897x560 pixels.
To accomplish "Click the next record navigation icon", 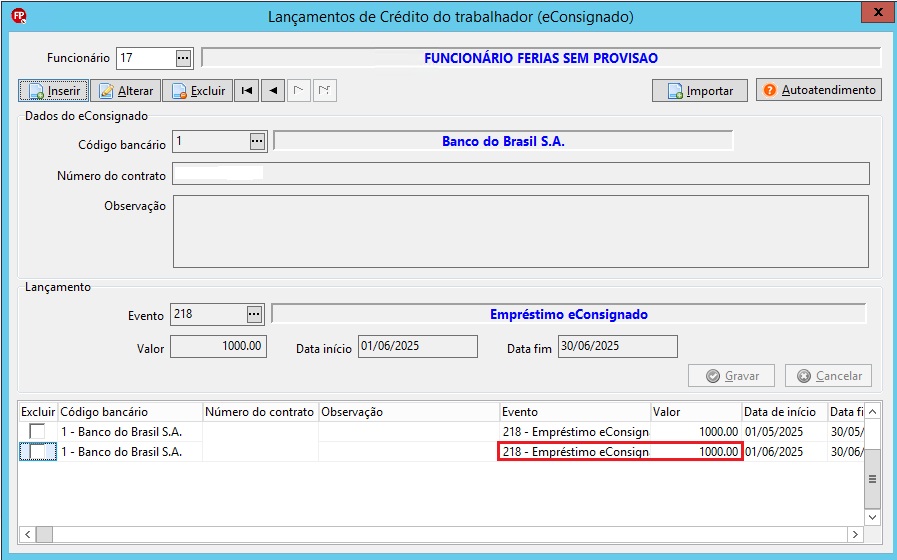I will [x=299, y=90].
